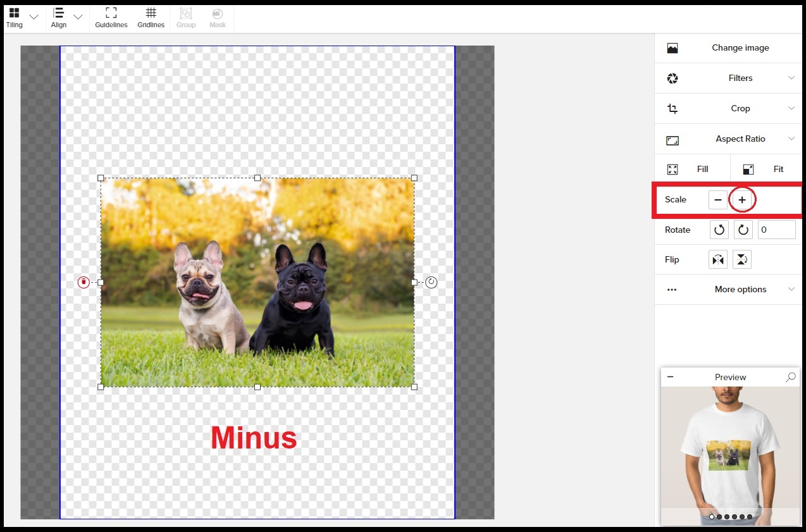Click the top-right resize handle of image
This screenshot has width=806, height=532.
[414, 178]
